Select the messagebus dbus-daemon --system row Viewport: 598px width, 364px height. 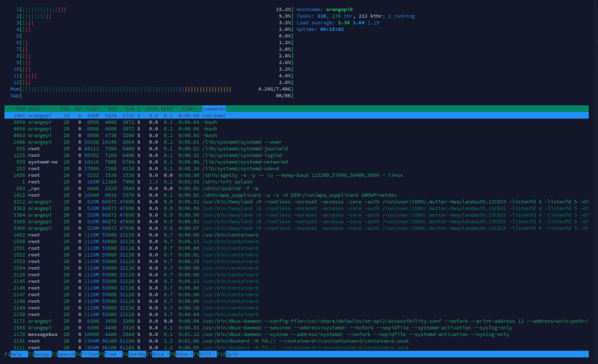[296, 334]
